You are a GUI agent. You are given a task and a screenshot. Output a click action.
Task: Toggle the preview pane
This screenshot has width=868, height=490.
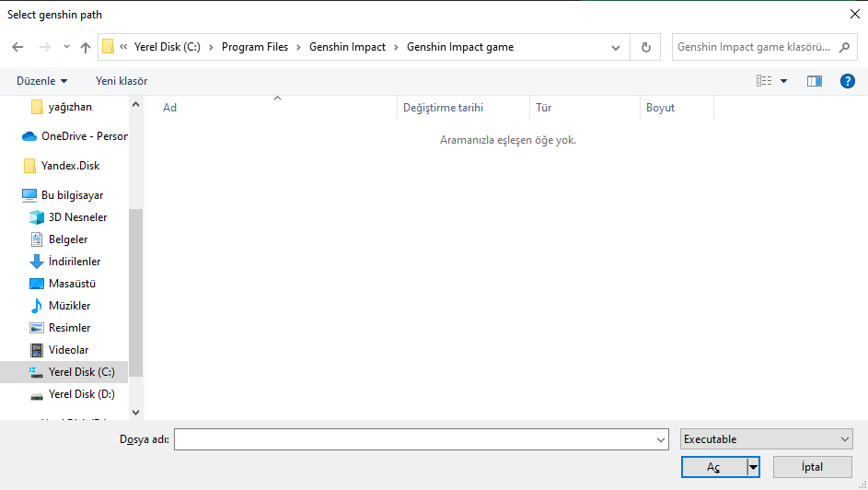[x=815, y=81]
